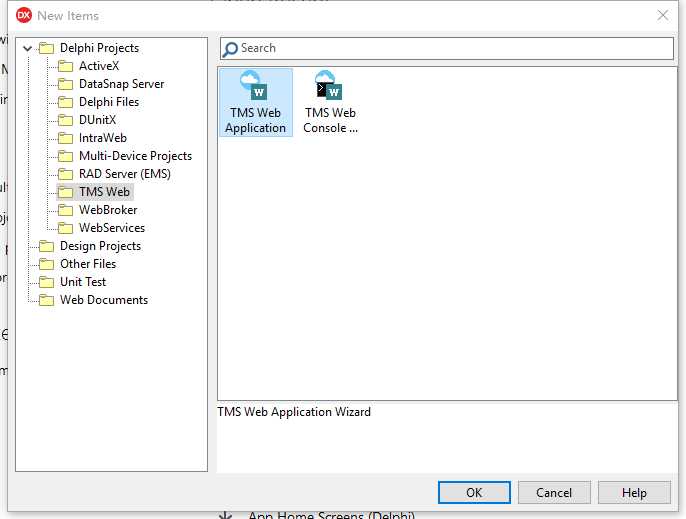Click the Unit Test folder icon

[46, 282]
